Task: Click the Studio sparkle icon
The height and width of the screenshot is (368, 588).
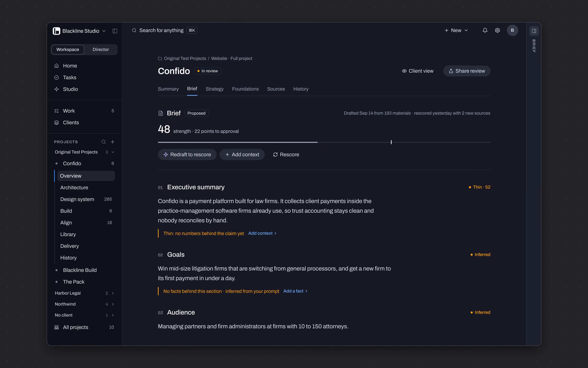Action: [57, 89]
